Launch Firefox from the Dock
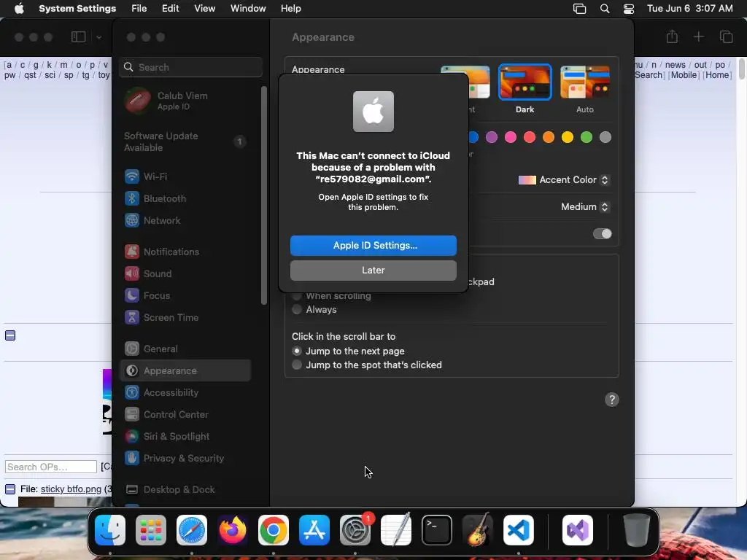This screenshot has width=747, height=560. (233, 530)
